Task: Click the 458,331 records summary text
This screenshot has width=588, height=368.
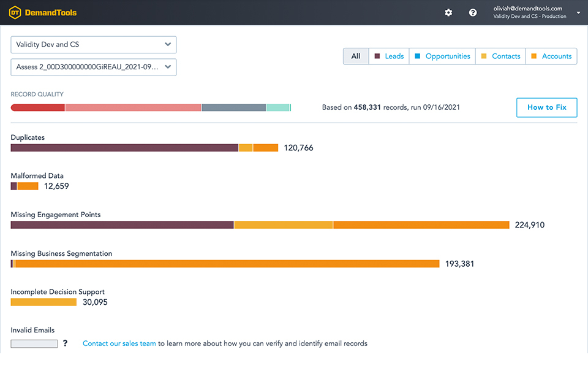Action: (x=391, y=107)
